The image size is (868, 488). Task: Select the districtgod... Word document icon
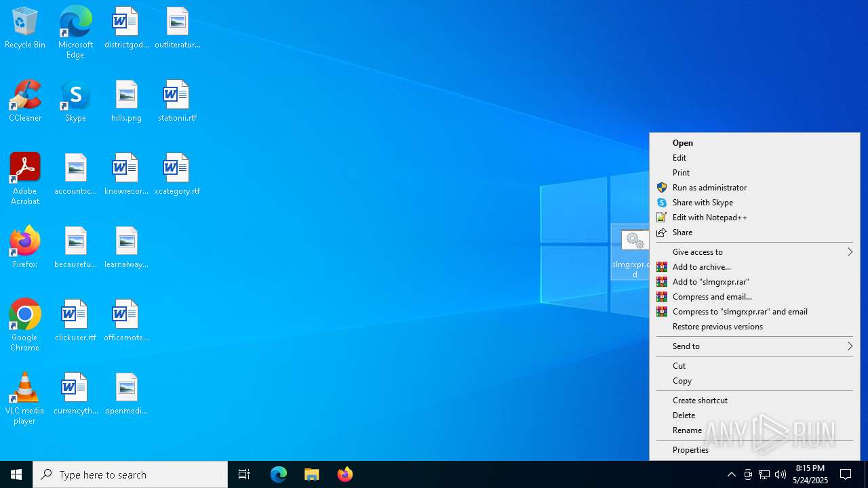(x=126, y=28)
